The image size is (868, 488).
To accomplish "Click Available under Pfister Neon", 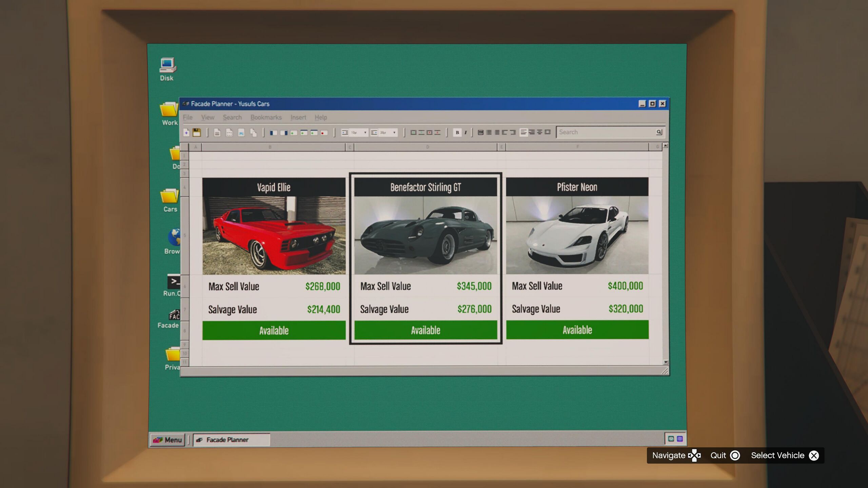I will click(577, 330).
